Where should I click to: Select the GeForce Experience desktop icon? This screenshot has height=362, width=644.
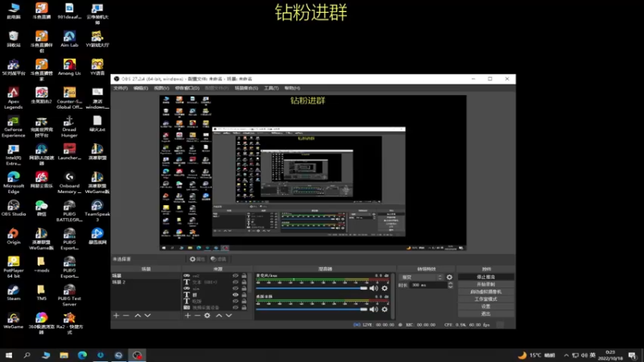[x=13, y=126]
